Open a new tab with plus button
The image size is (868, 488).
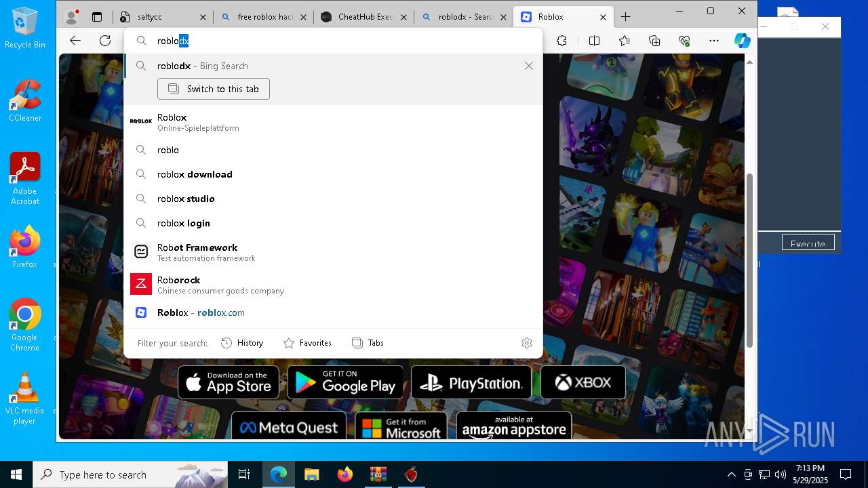tap(625, 17)
